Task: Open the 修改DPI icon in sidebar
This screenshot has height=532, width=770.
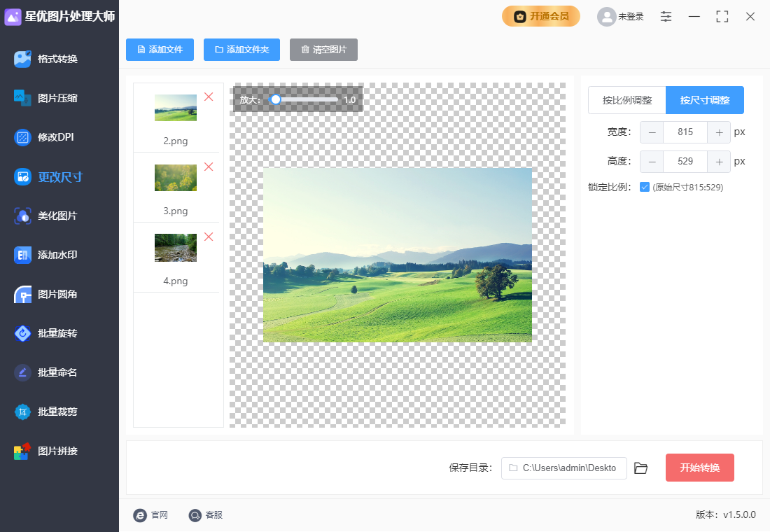Action: click(x=22, y=137)
